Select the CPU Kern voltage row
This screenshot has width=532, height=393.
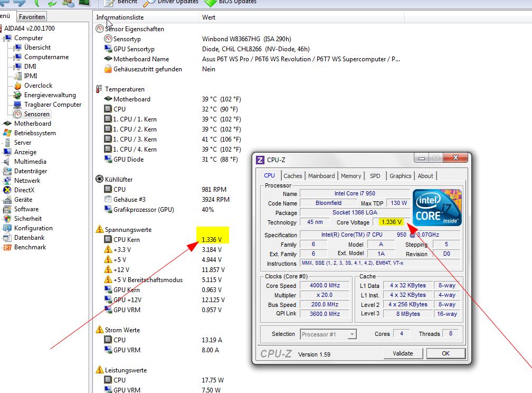163,239
